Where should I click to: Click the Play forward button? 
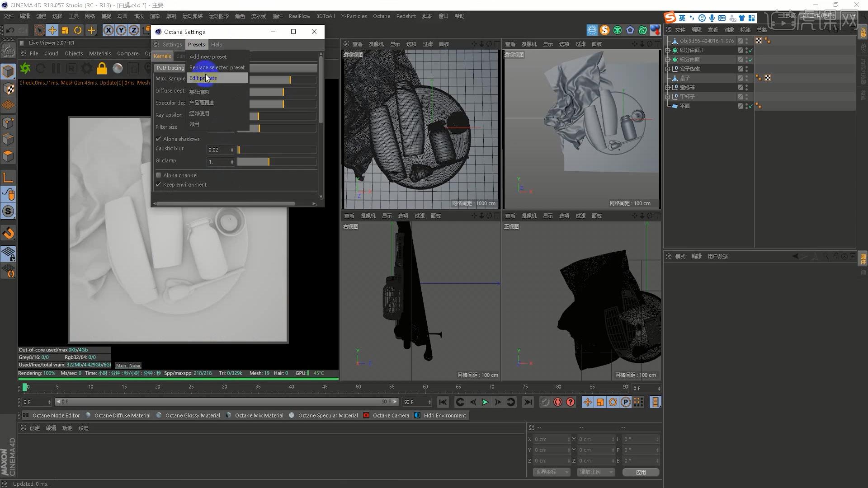(x=485, y=402)
